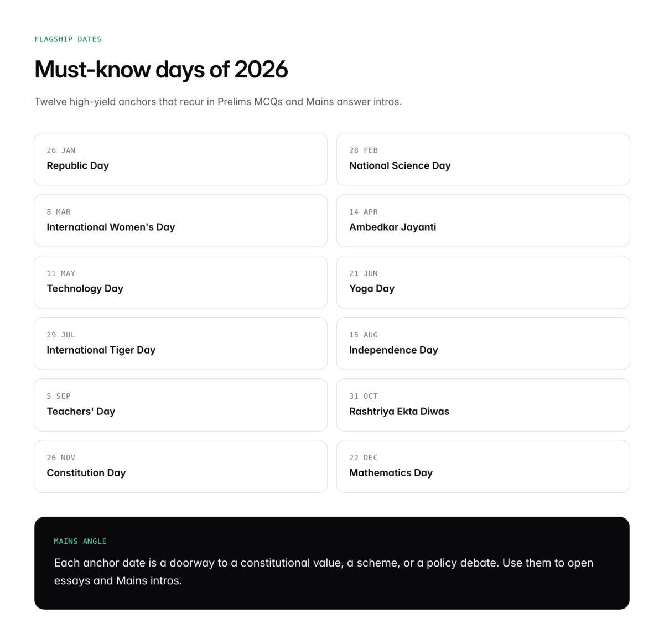Click the 22 DEC date label
664x644 pixels.
click(x=364, y=458)
